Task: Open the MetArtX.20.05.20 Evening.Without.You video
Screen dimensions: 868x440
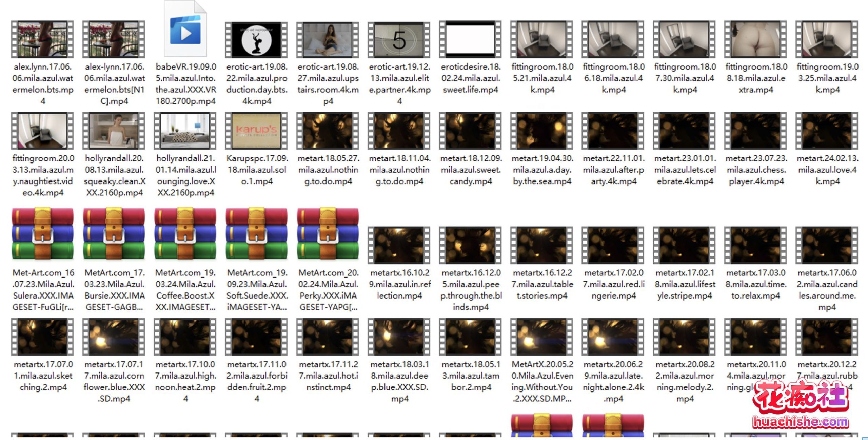Action: [542, 337]
